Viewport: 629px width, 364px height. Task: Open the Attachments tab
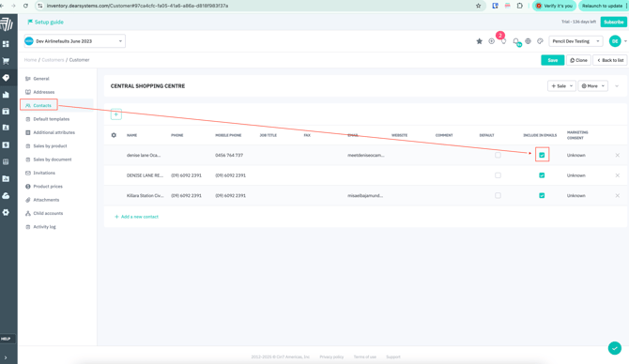click(x=42, y=200)
